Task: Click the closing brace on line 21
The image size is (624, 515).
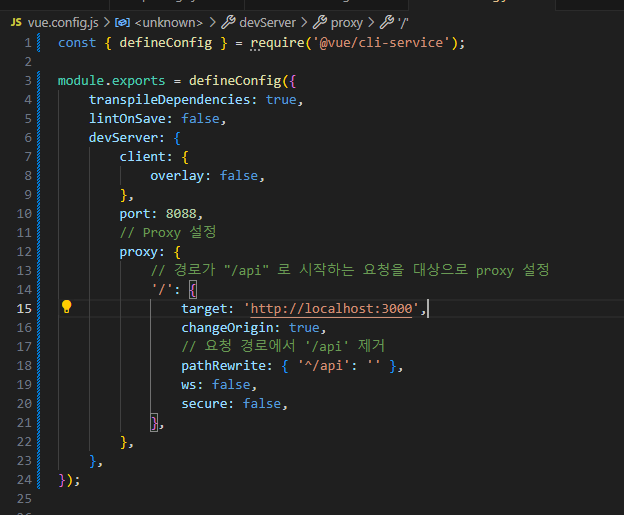Action: (154, 423)
